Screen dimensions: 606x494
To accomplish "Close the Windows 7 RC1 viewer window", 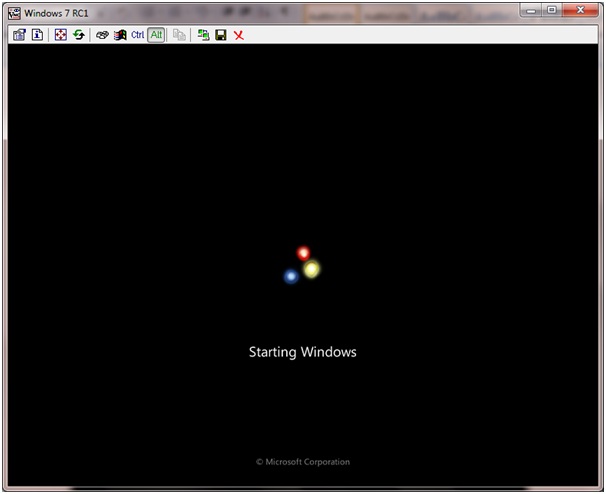I will click(580, 10).
